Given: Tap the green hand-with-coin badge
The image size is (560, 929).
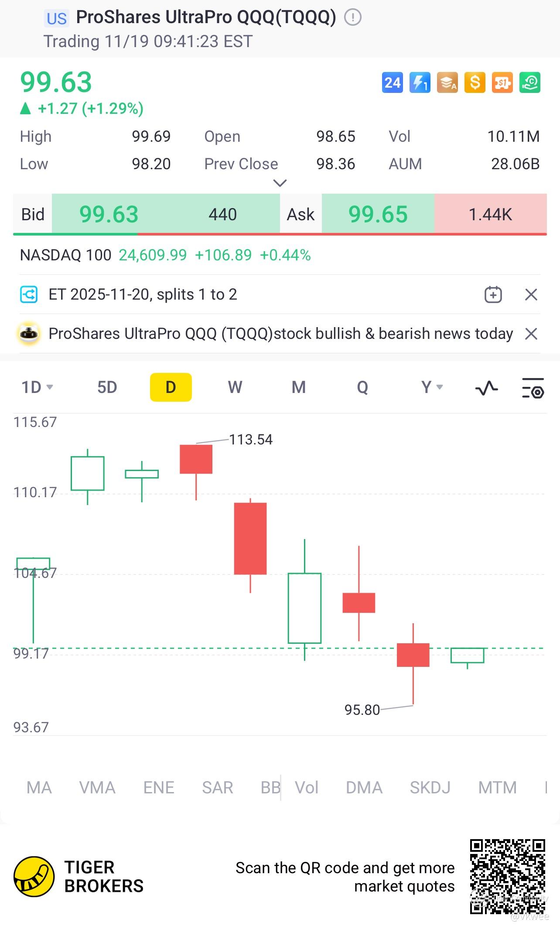Looking at the screenshot, I should 530,82.
